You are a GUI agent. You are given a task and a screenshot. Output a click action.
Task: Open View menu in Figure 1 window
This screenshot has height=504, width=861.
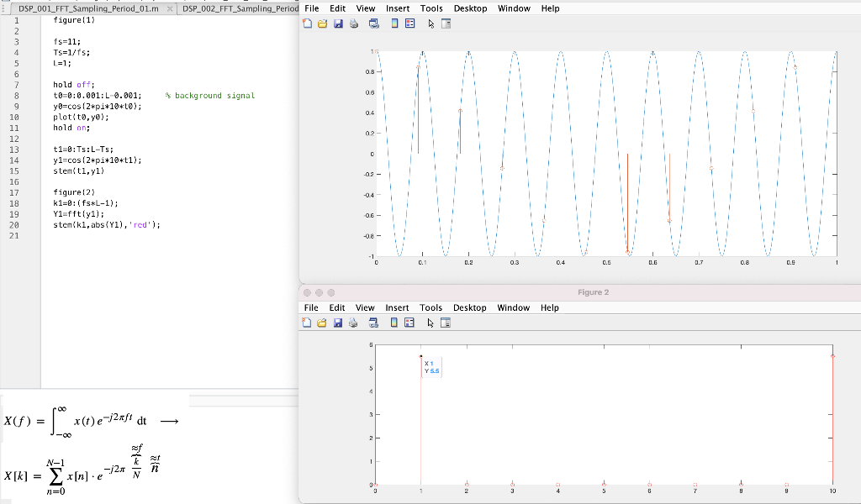coord(366,8)
